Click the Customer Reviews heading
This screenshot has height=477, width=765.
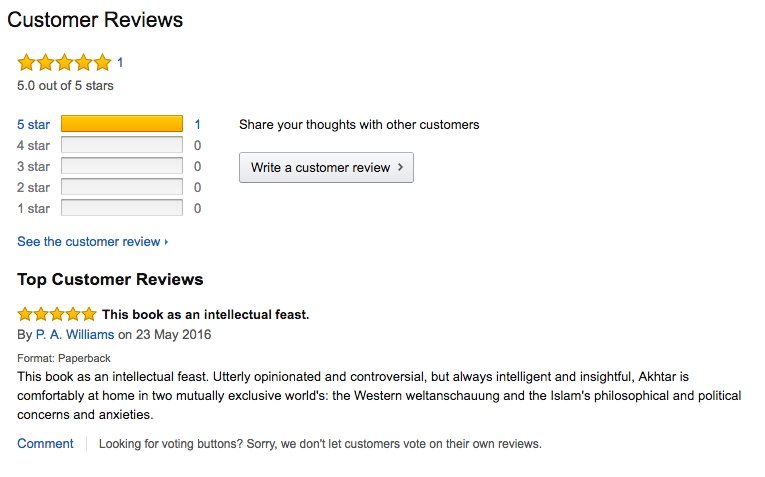pyautogui.click(x=95, y=20)
